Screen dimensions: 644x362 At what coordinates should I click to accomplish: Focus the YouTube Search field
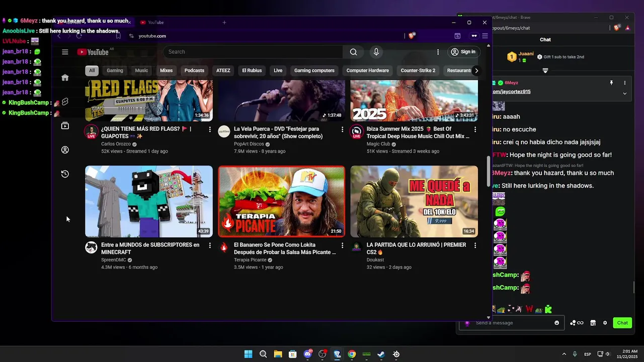click(x=253, y=52)
